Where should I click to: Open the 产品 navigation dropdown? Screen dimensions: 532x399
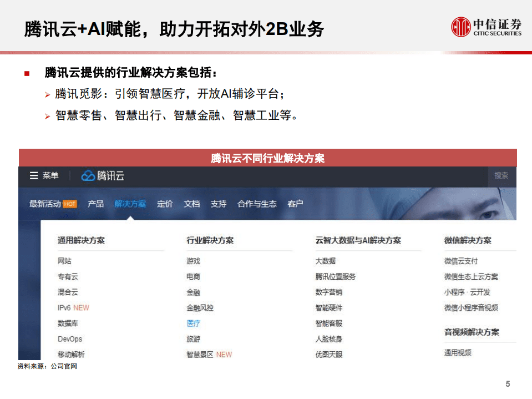coord(97,203)
